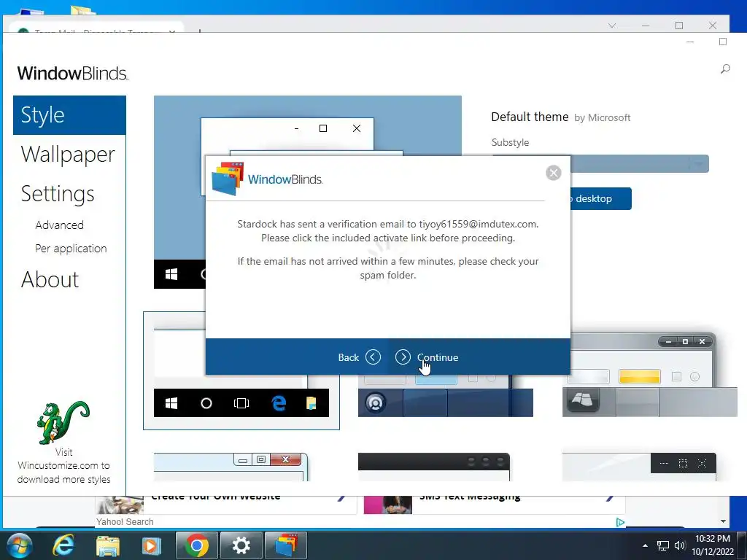Click browser scrollbar down arrow
This screenshot has width=747, height=560.
[723, 521]
